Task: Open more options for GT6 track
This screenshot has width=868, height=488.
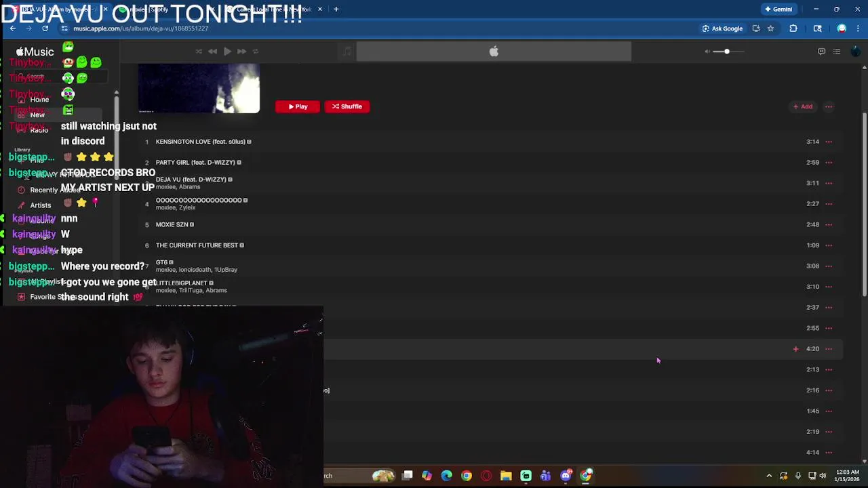Action: click(x=829, y=266)
